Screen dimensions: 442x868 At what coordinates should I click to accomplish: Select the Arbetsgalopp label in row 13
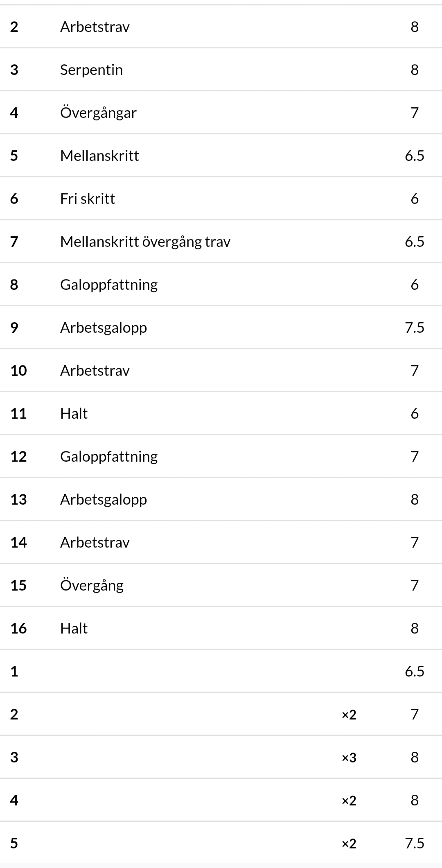pos(104,499)
